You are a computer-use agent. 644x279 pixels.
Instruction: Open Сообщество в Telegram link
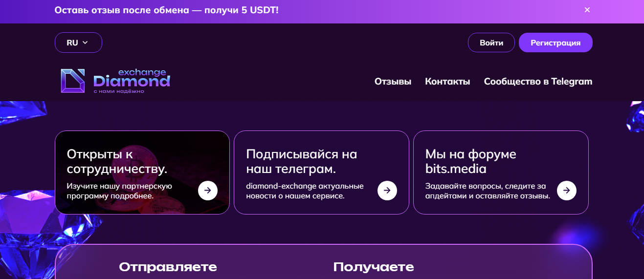538,82
